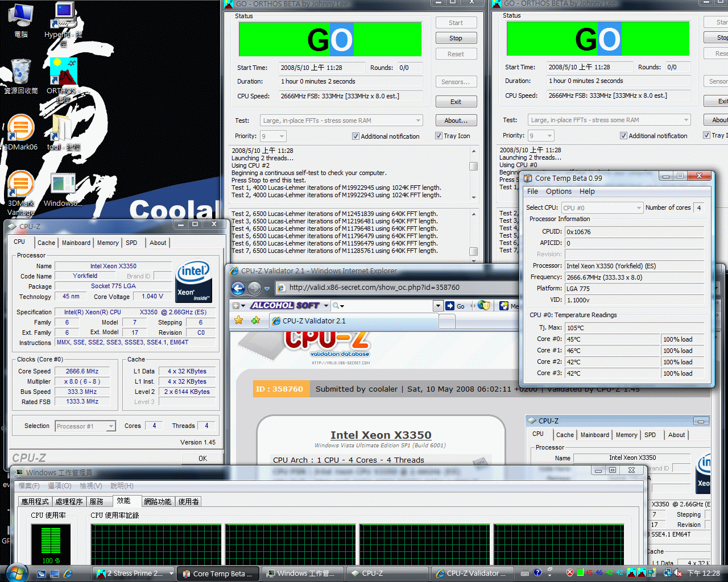Launch the 3DMark06 desktop shortcut
Viewport: 728px width, 582px height.
coord(21,132)
